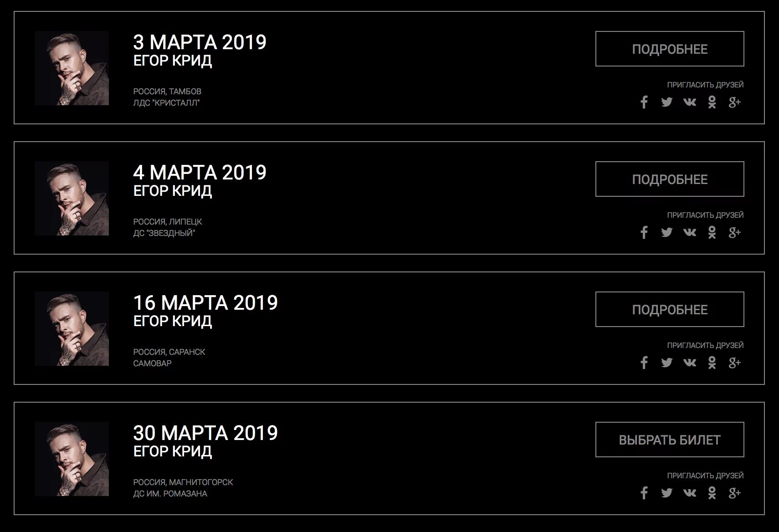Share Lipetsk concert on Facebook

click(644, 232)
